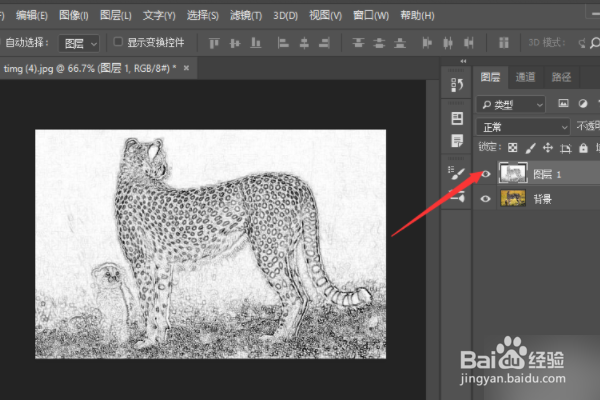Toggle lock transparent pixels icon
This screenshot has width=600, height=400.
(512, 147)
